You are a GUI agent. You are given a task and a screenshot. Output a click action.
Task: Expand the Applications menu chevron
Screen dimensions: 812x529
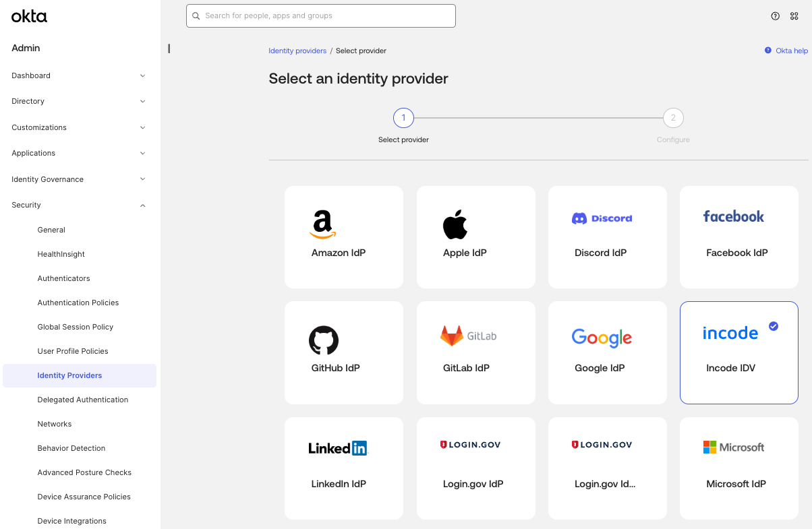click(142, 153)
